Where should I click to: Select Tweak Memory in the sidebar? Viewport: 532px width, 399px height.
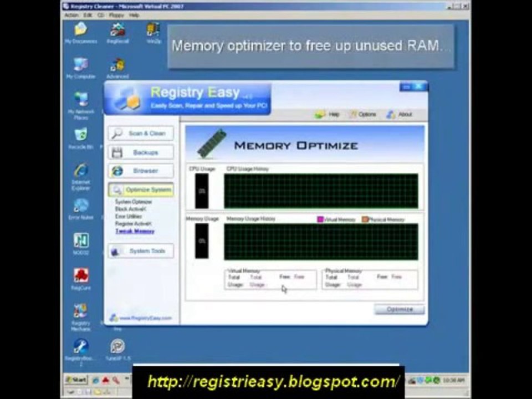pos(135,232)
